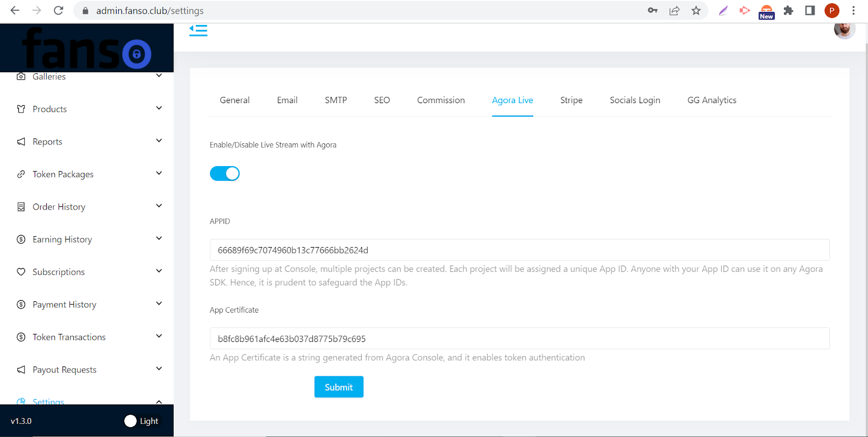Screen dimensions: 868x437
Task: Click the Payout Requests megaphone icon
Action: point(21,370)
